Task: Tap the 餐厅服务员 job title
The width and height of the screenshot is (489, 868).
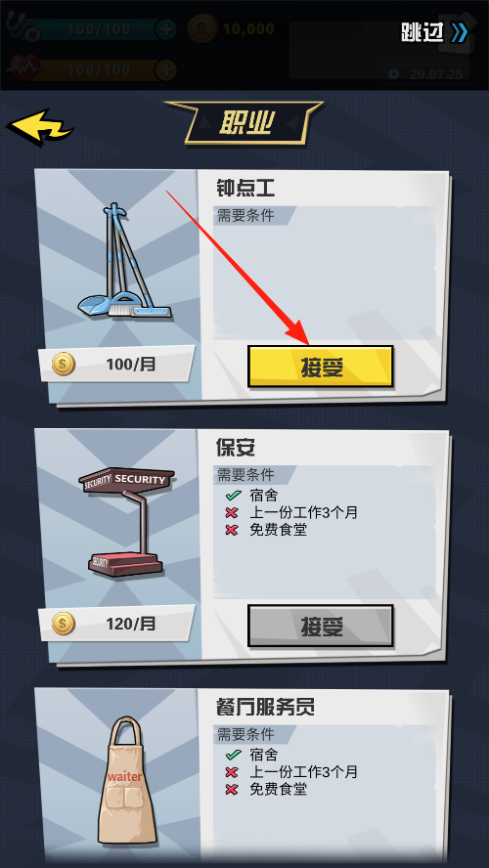Action: 265,707
